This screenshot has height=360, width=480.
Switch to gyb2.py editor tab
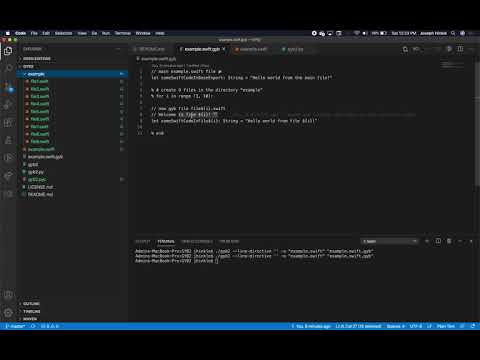tap(295, 49)
